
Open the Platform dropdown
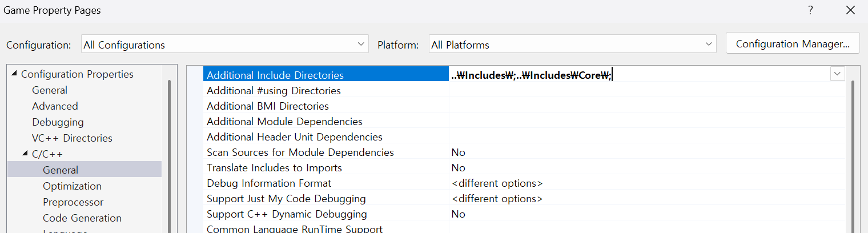[572, 45]
